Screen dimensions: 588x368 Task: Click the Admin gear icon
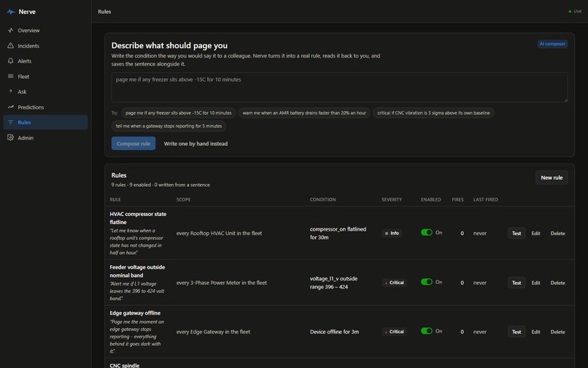tap(10, 138)
